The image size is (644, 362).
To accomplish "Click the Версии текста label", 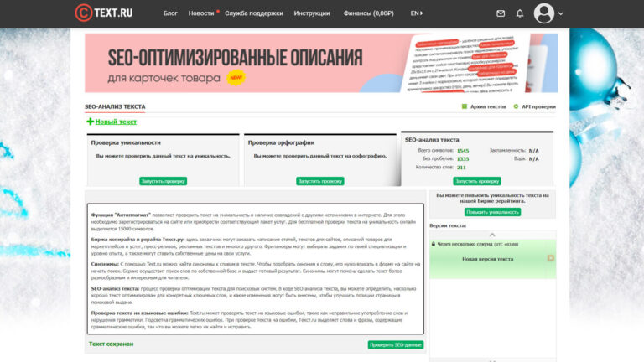I will (x=448, y=225).
